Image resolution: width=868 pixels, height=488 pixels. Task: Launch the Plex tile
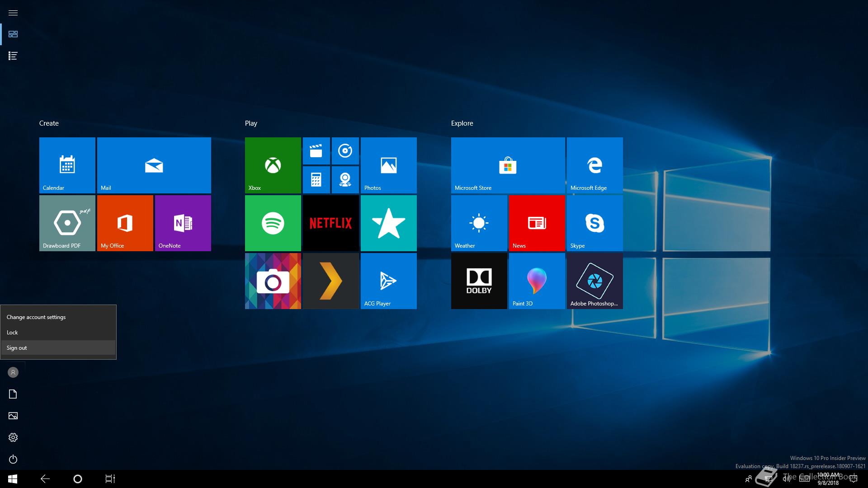[331, 281]
